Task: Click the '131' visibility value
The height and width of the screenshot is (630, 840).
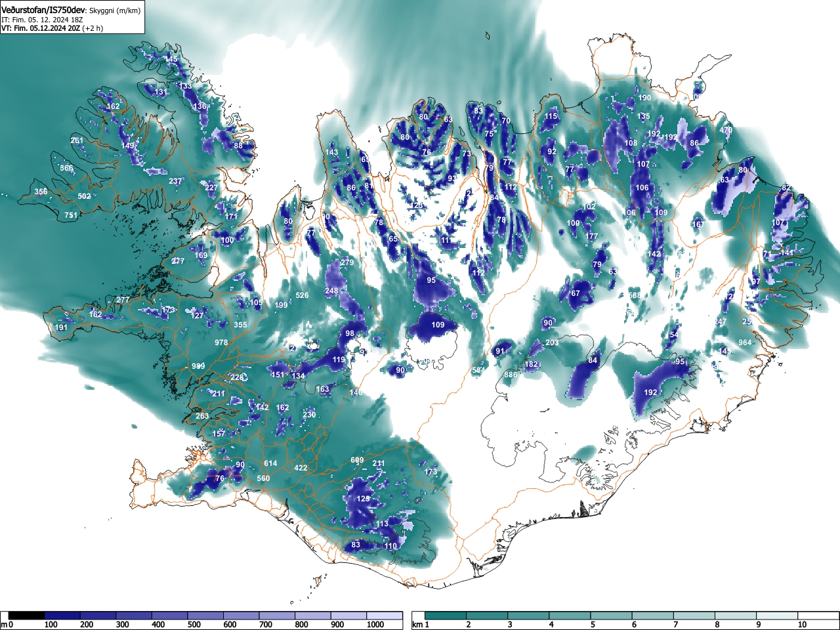Action: (x=161, y=93)
